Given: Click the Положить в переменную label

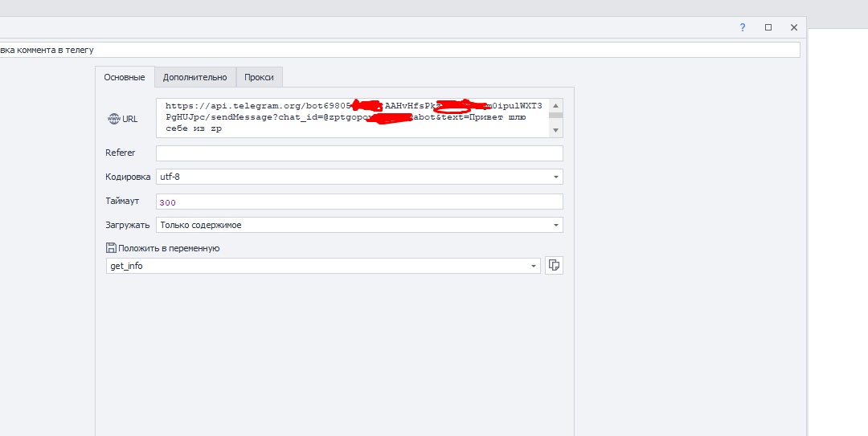Looking at the screenshot, I should click(169, 248).
